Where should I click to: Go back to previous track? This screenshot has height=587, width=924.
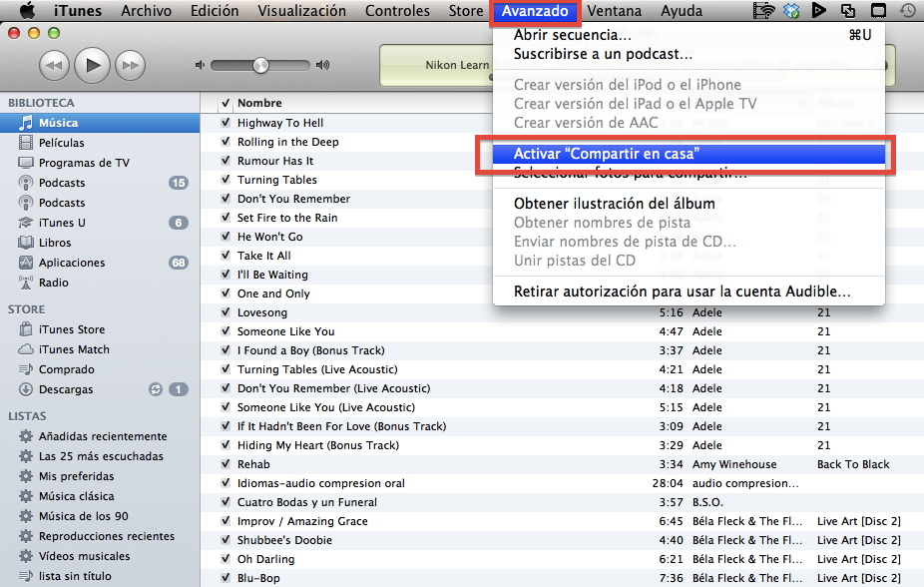(x=54, y=66)
